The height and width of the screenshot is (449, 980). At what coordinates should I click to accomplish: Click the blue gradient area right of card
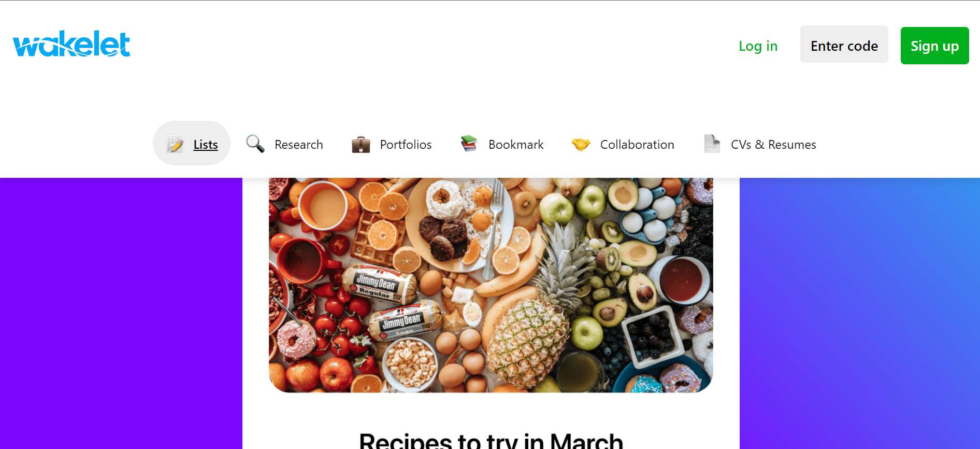click(860, 313)
